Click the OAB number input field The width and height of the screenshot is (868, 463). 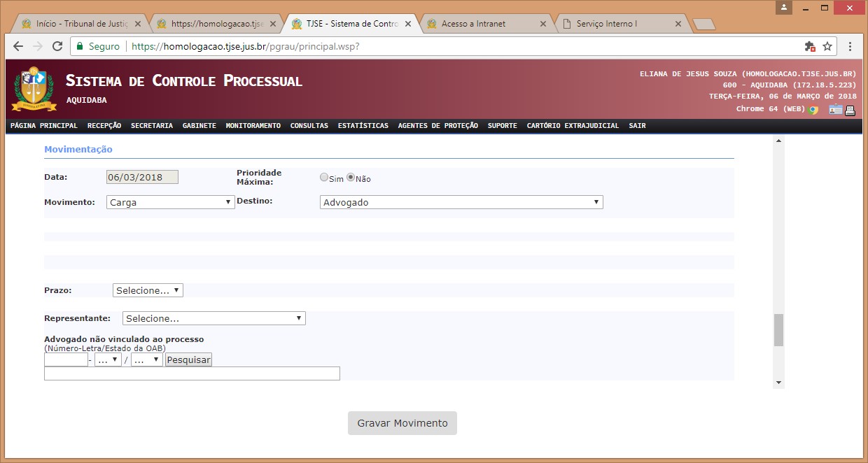[x=66, y=359]
